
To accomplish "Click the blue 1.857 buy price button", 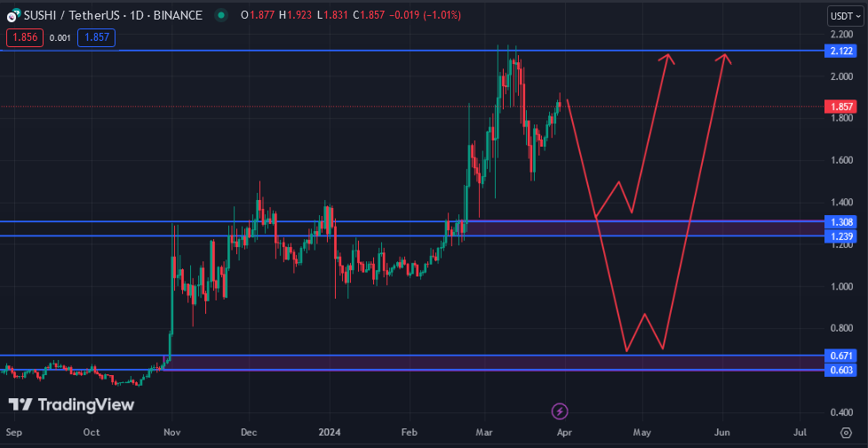I will [96, 38].
